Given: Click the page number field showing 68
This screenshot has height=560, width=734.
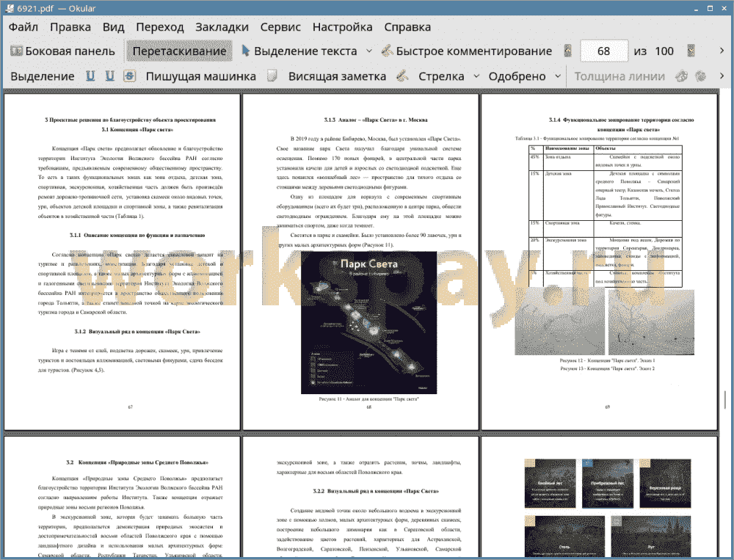Looking at the screenshot, I should (604, 51).
